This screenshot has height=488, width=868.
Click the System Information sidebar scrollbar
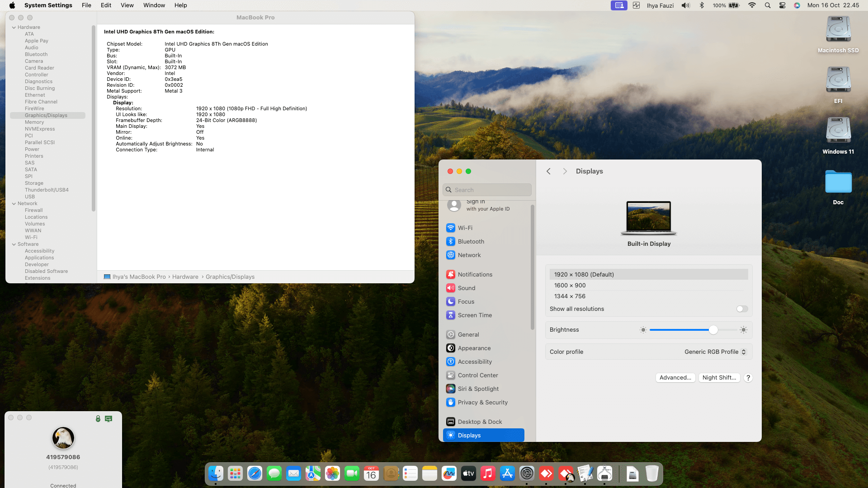point(94,118)
